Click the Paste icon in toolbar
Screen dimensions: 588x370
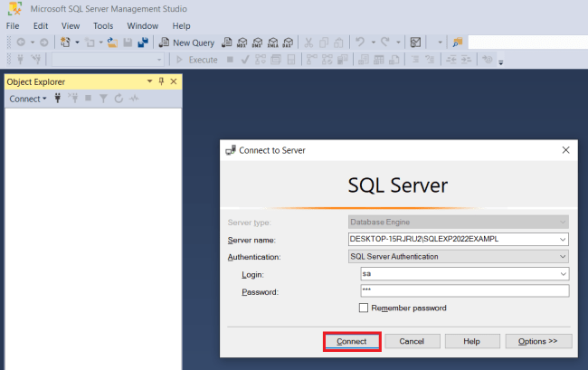[338, 43]
